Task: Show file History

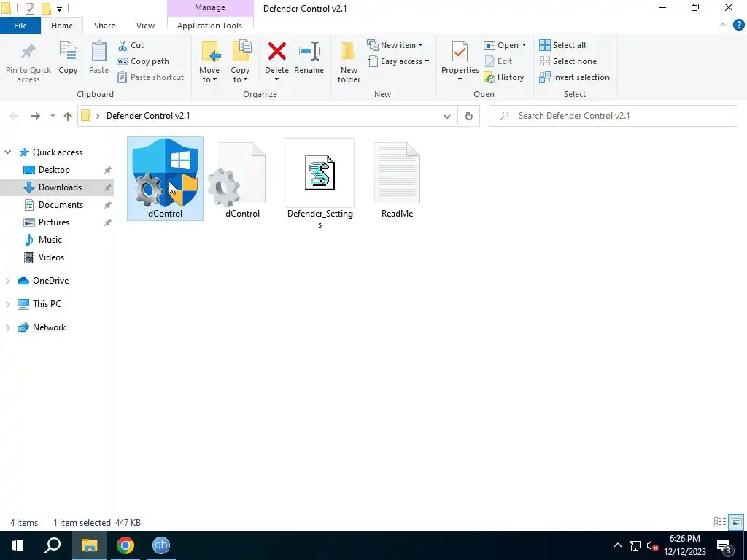Action: [x=504, y=77]
